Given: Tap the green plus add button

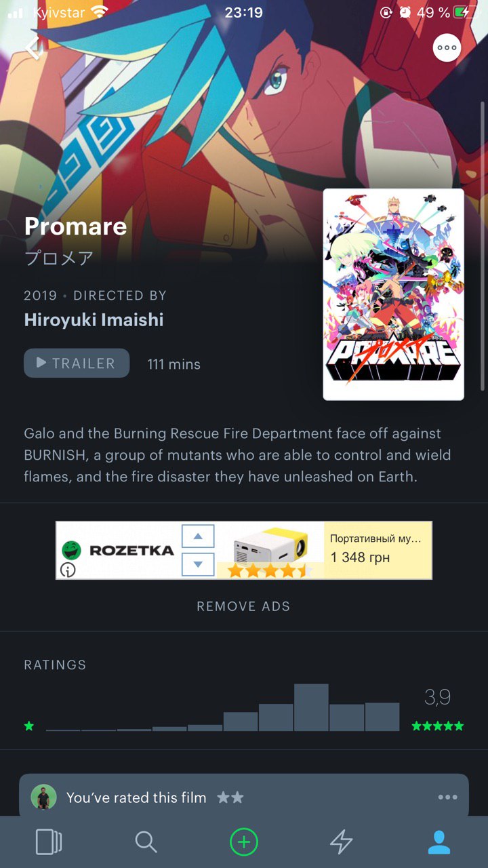Looking at the screenshot, I should click(x=244, y=842).
